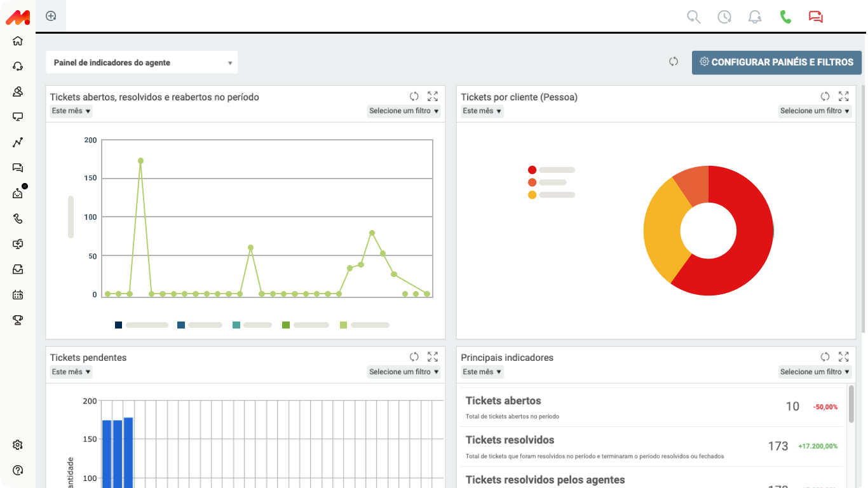Open the red chat messages icon
The width and height of the screenshot is (868, 488).
[816, 17]
